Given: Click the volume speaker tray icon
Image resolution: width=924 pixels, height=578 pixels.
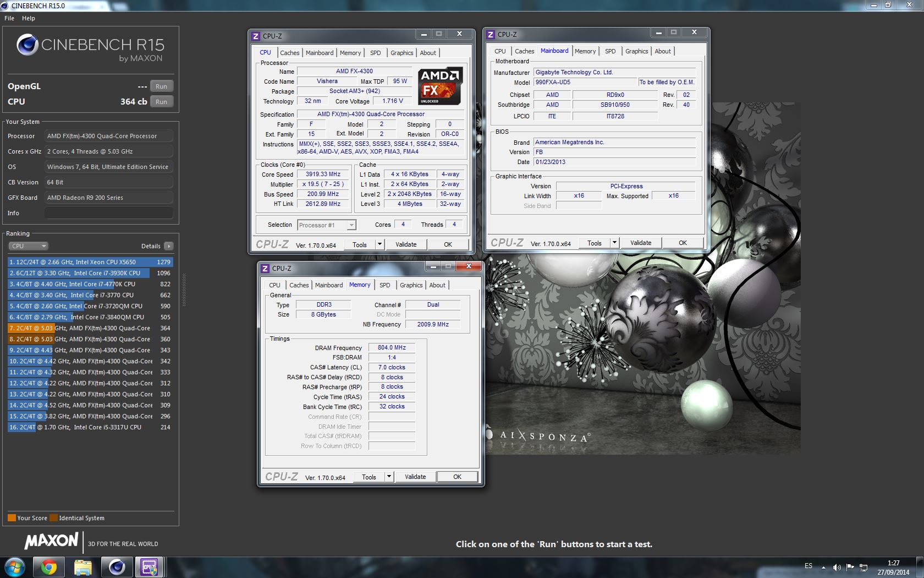Looking at the screenshot, I should tap(837, 567).
